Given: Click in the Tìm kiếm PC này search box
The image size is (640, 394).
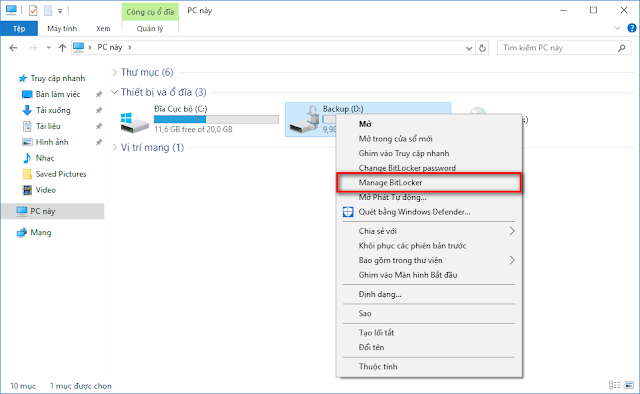Looking at the screenshot, I should 563,48.
